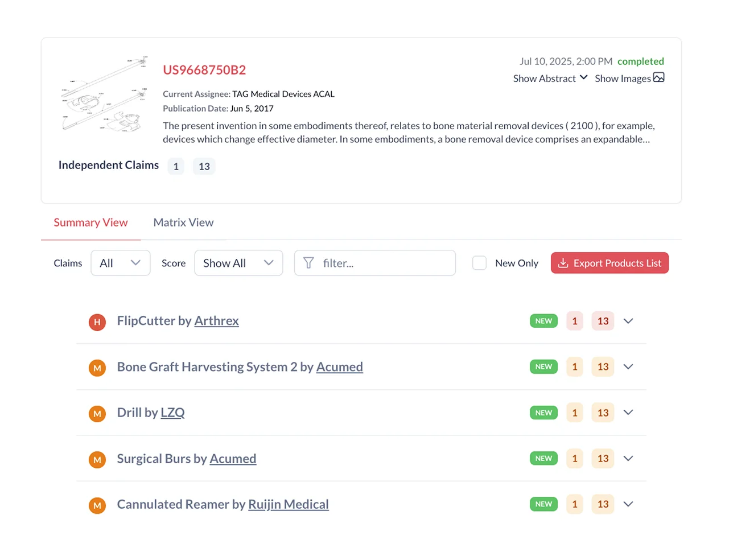The image size is (729, 560).
Task: Open the Score Show All dropdown
Action: pyautogui.click(x=238, y=263)
